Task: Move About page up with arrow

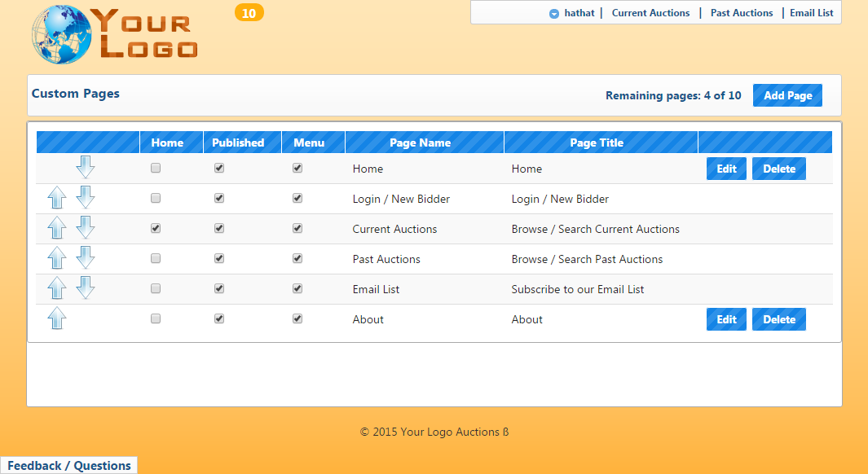Action: tap(56, 318)
